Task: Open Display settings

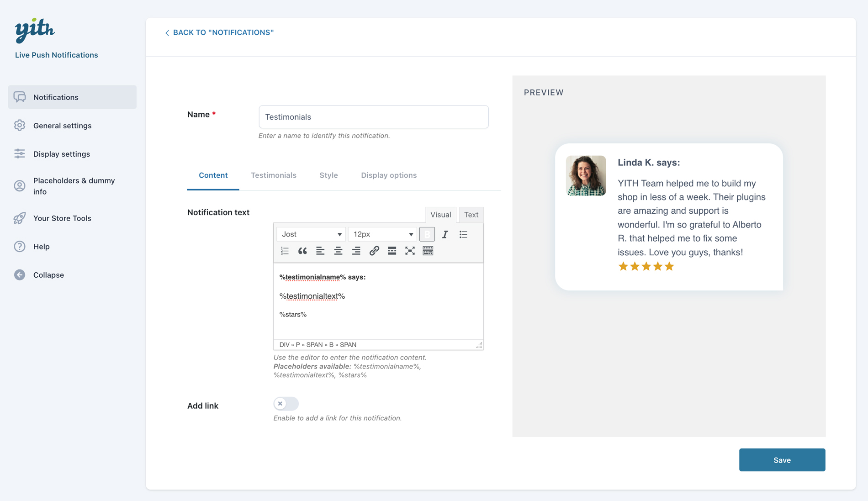Action: (62, 154)
